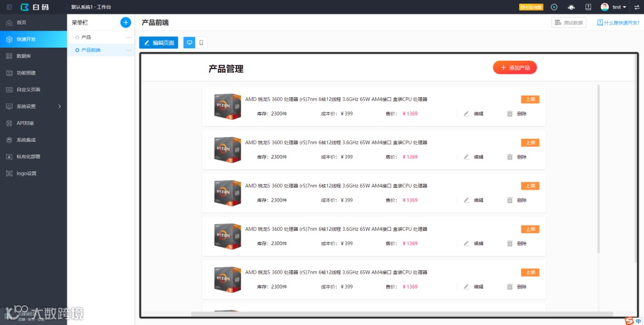Viewport: 644px width, 325px height.
Task: Click the 升级/续费 upgrade badge
Action: (x=531, y=7)
